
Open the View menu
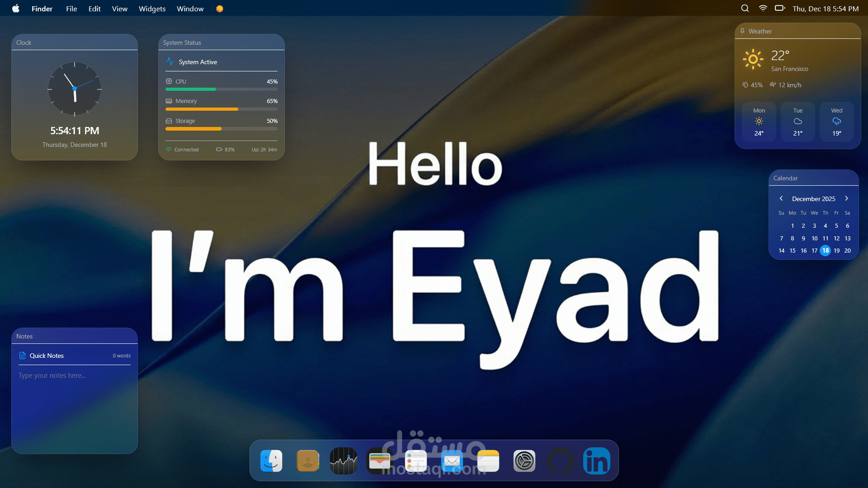(x=119, y=9)
